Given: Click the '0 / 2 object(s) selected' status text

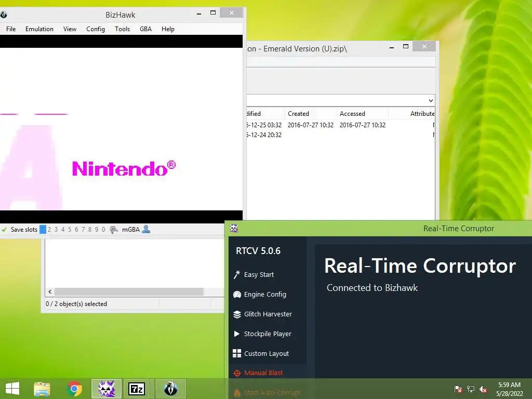Looking at the screenshot, I should point(76,303).
